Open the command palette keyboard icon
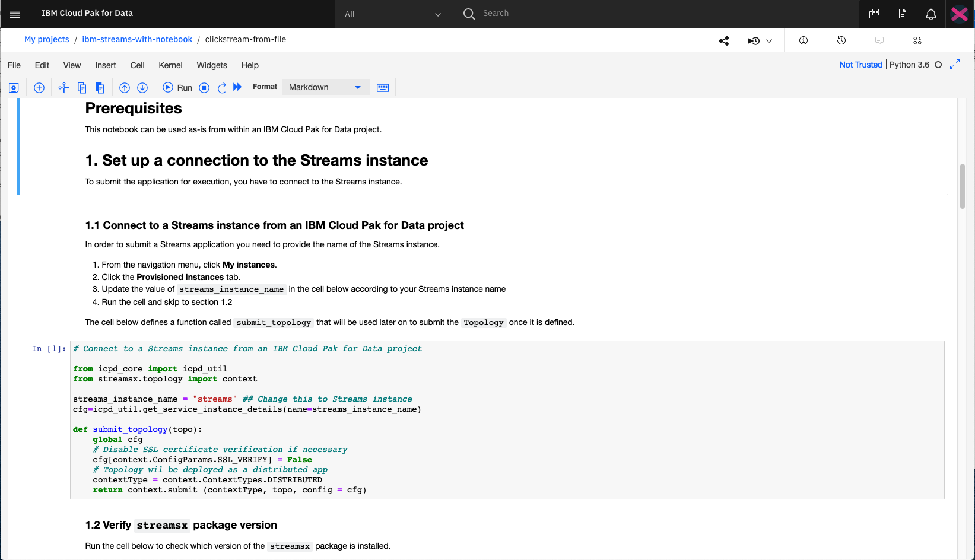 [x=383, y=88]
